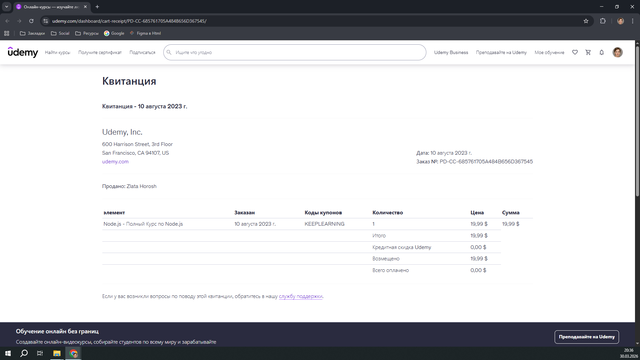Select the course name Node.js - Полный Курс
Screen dimensions: 640x360
[x=143, y=224]
